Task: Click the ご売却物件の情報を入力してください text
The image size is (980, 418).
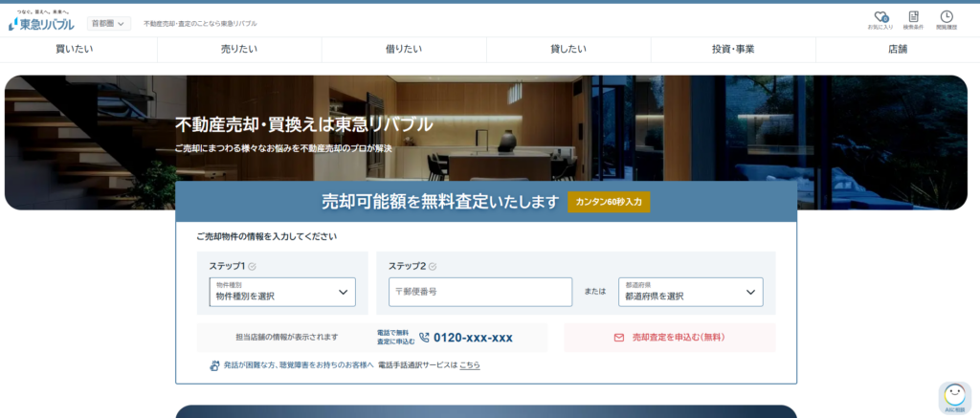Action: tap(266, 237)
